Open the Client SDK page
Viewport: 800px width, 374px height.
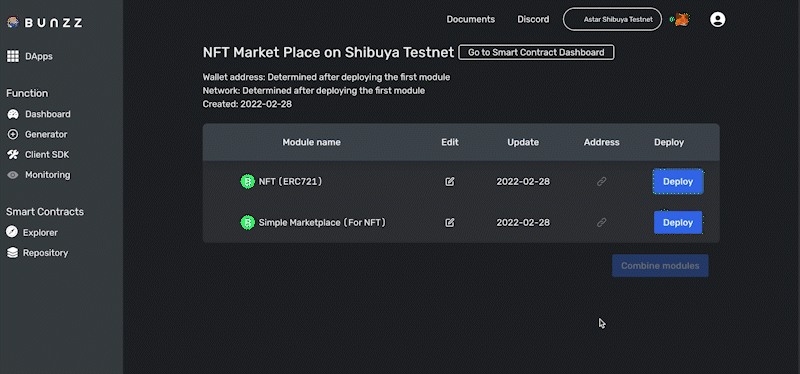38,155
